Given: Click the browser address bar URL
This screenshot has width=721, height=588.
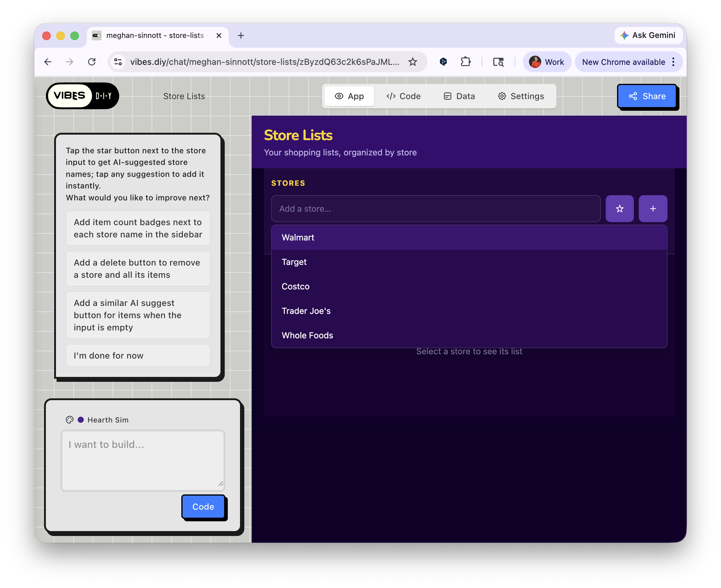Looking at the screenshot, I should pos(264,62).
